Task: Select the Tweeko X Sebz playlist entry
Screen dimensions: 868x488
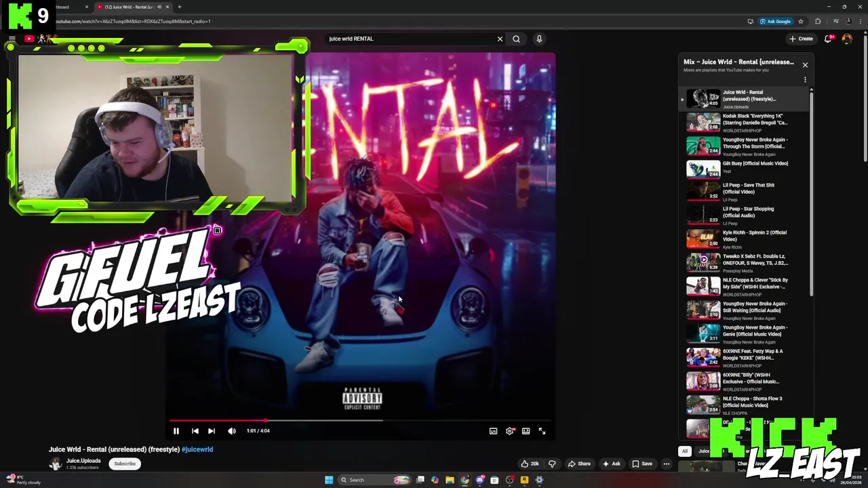Action: click(744, 263)
